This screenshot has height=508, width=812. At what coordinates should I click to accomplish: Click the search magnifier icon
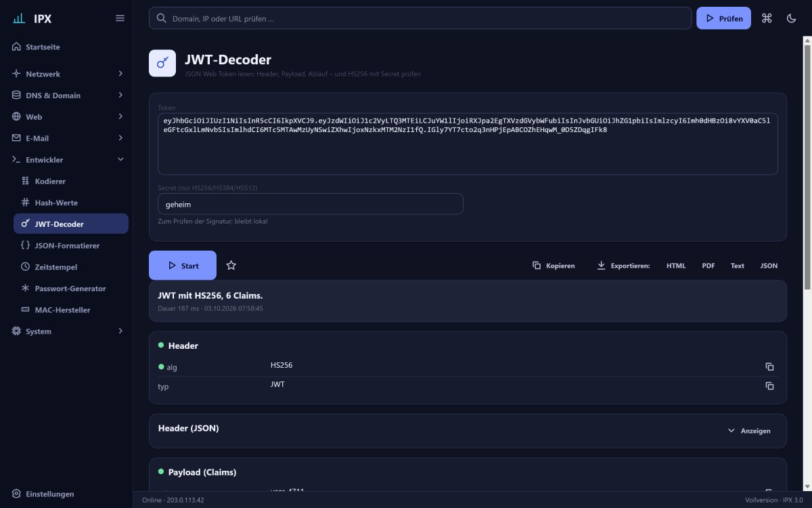tap(161, 18)
